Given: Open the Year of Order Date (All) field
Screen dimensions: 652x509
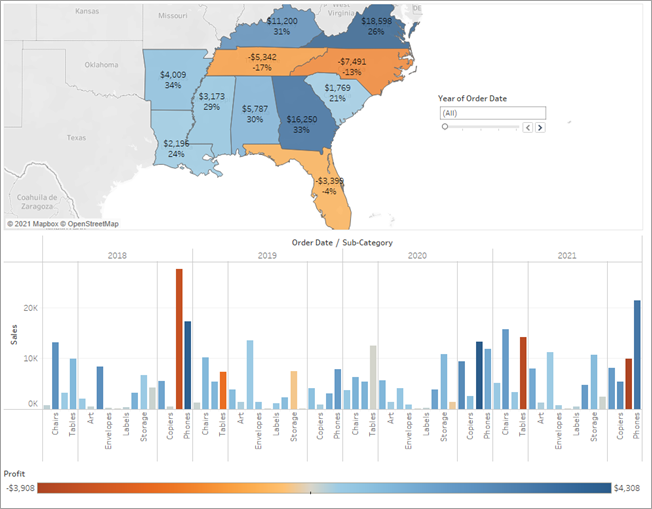Looking at the screenshot, I should tap(491, 113).
